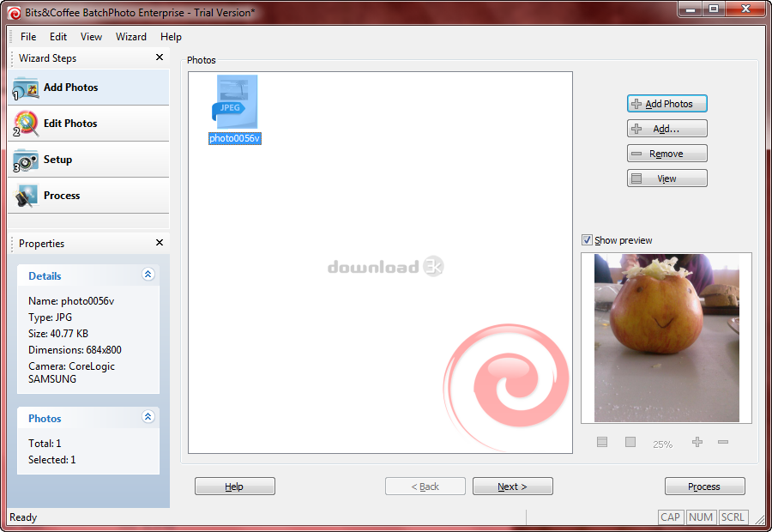Collapse the Details section
This screenshot has width=772, height=532.
point(148,275)
